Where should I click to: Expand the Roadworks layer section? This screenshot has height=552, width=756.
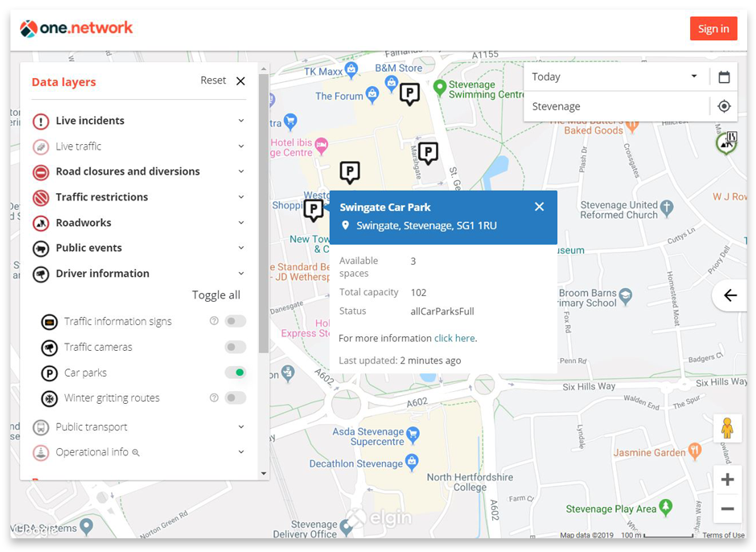tap(240, 223)
